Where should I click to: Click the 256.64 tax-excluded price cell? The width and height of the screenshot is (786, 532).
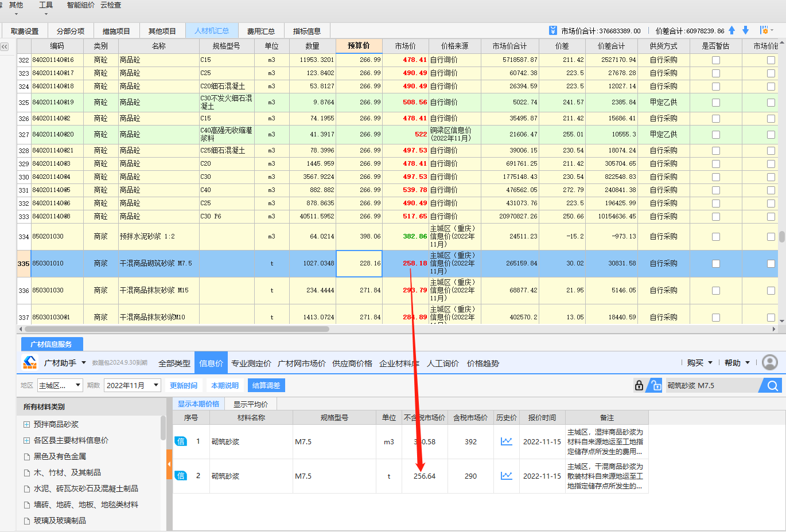(x=424, y=476)
